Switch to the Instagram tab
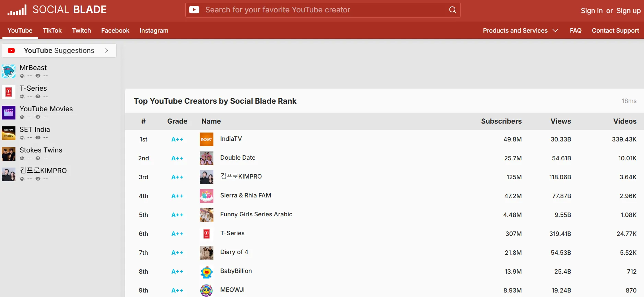This screenshot has height=297, width=644. pyautogui.click(x=154, y=31)
